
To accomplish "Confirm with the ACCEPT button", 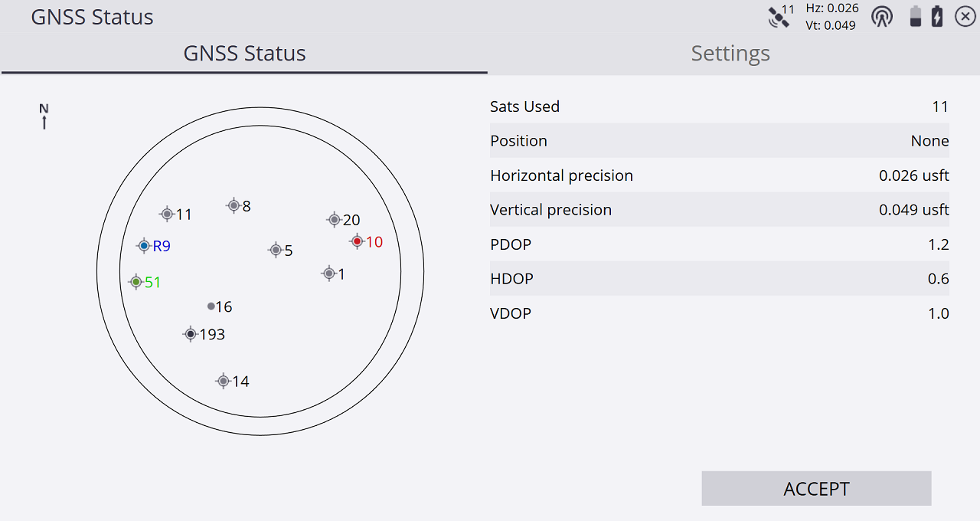I will click(816, 488).
